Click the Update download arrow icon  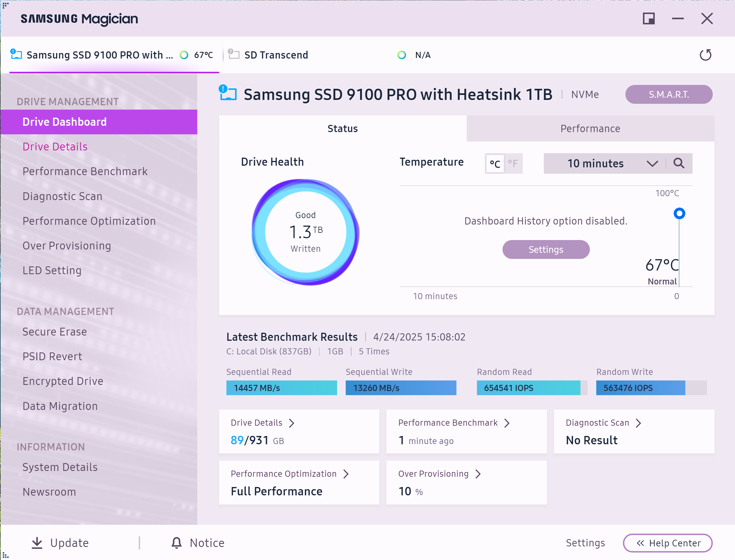37,543
